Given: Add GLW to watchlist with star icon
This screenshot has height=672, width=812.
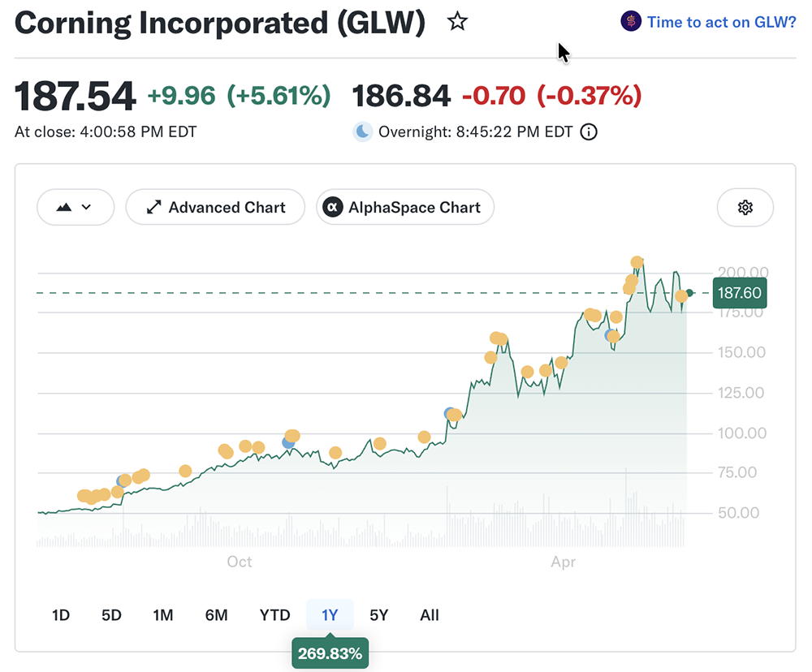Looking at the screenshot, I should pyautogui.click(x=457, y=22).
